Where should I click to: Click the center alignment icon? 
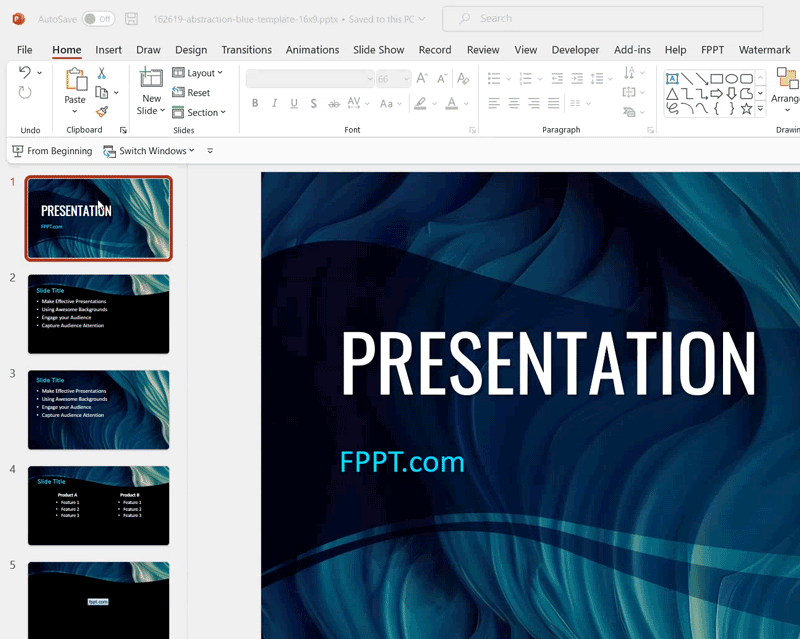point(514,103)
